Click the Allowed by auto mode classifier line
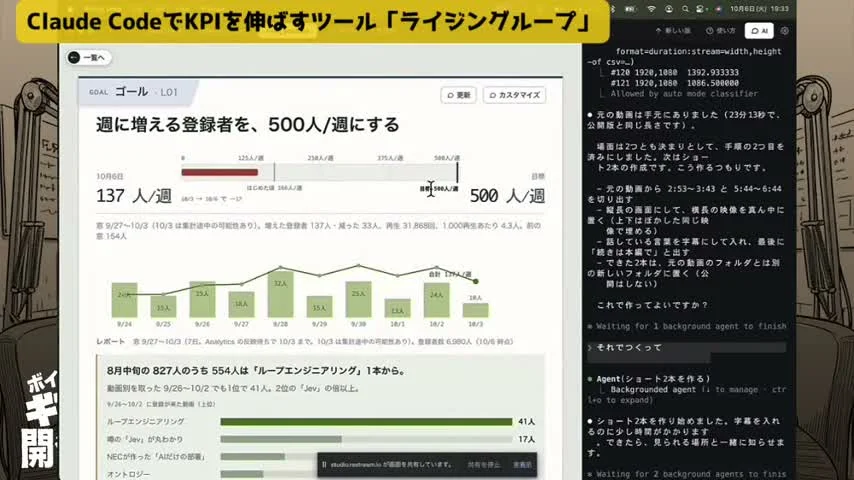This screenshot has height=480, width=854. (x=684, y=94)
